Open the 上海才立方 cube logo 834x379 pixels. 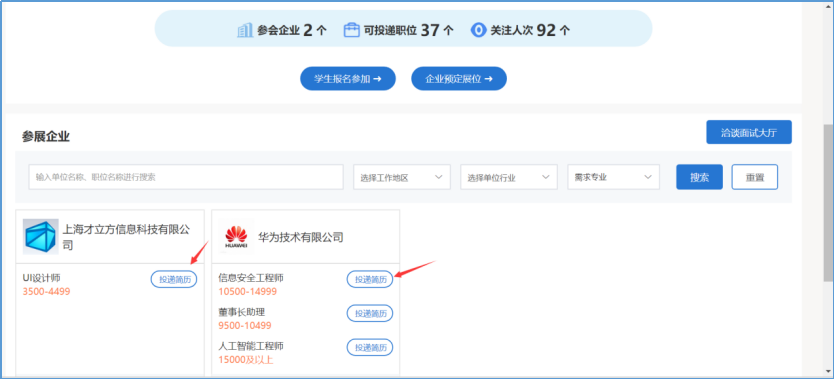click(x=41, y=237)
